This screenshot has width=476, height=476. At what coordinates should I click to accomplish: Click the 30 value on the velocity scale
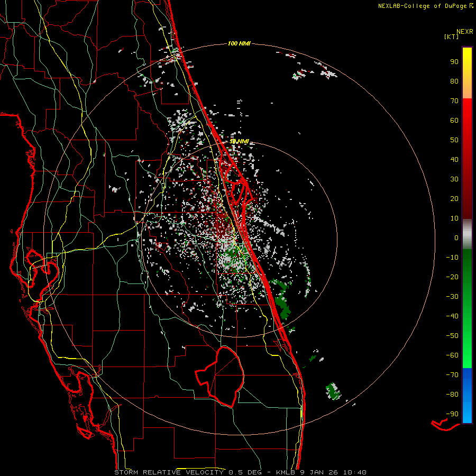pyautogui.click(x=454, y=179)
